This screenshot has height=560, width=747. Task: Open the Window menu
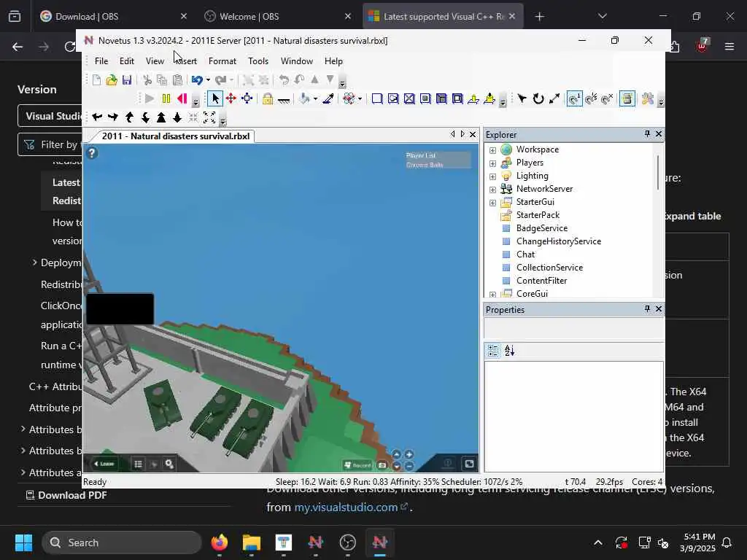pyautogui.click(x=297, y=61)
